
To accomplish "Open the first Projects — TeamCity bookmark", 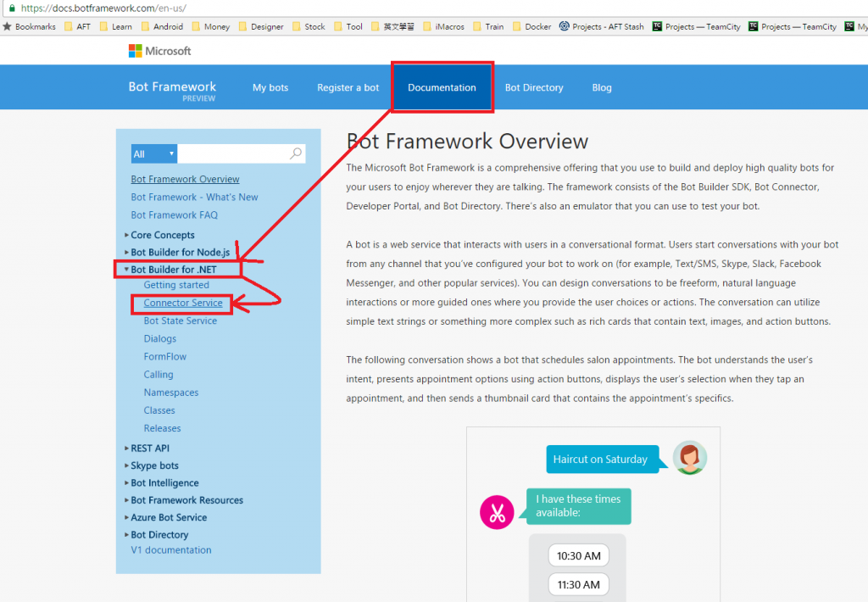I will pyautogui.click(x=697, y=26).
